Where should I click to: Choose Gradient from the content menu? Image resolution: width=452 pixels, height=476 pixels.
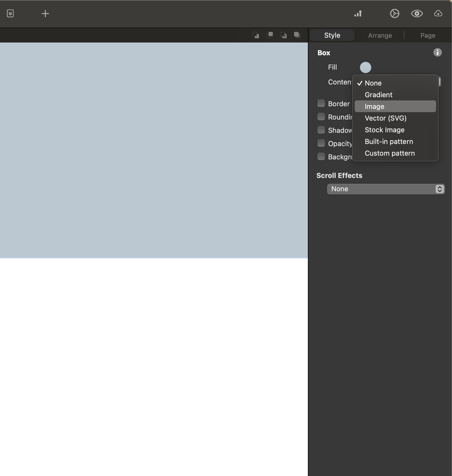click(x=378, y=95)
